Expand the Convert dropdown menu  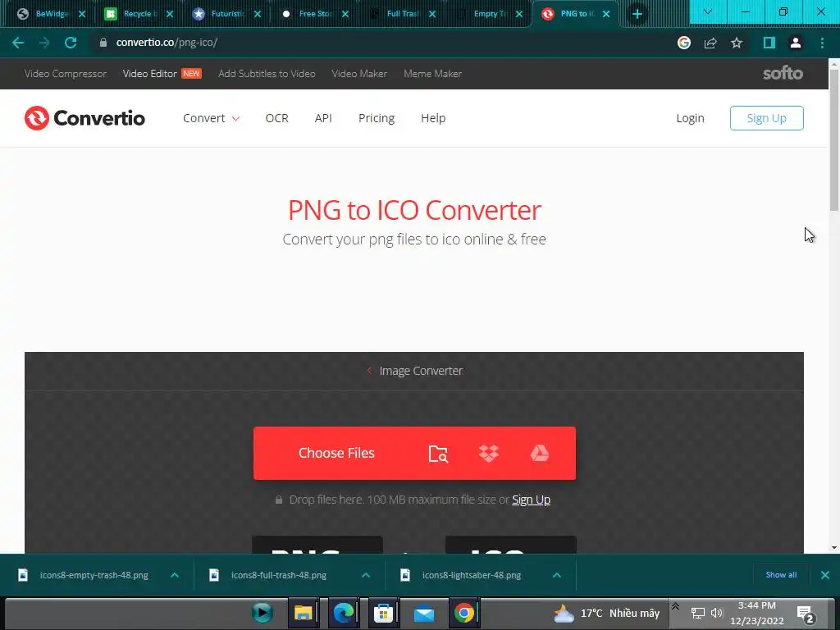(x=211, y=118)
